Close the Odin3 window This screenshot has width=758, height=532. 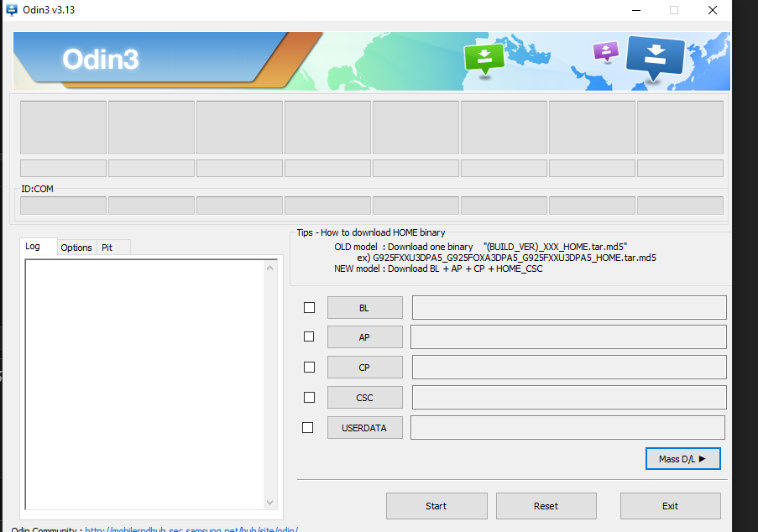(x=713, y=10)
